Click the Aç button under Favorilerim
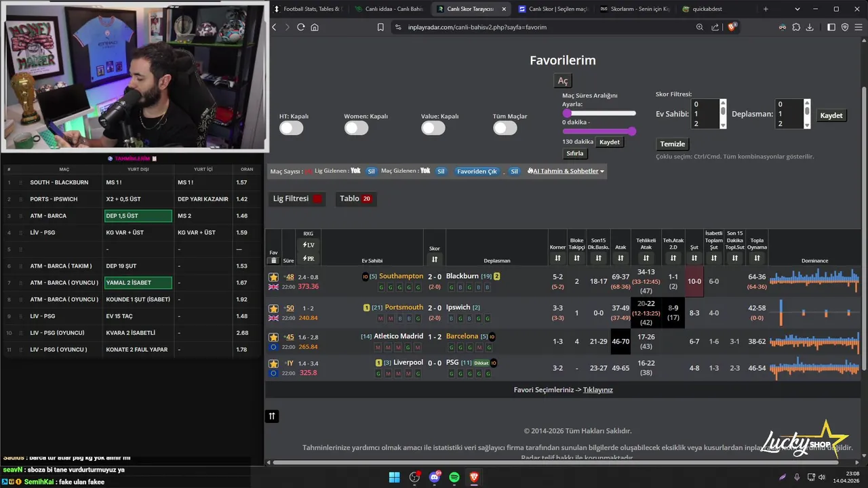 pyautogui.click(x=563, y=81)
